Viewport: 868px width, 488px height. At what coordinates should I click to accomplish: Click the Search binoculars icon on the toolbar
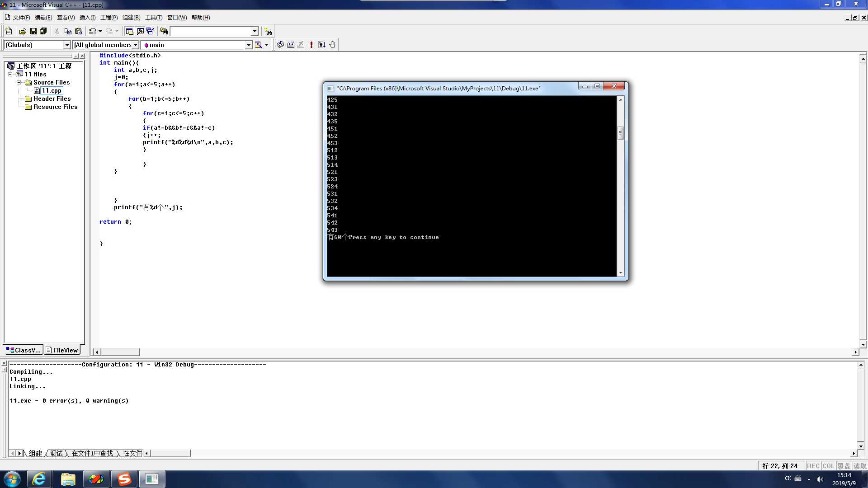tap(269, 31)
